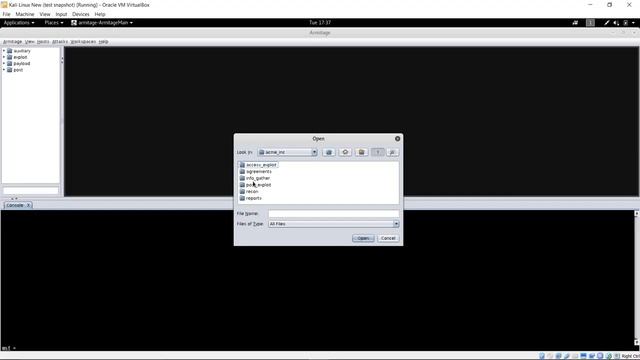640x360 pixels.
Task: Click the Open button in the dialog
Action: tap(363, 238)
